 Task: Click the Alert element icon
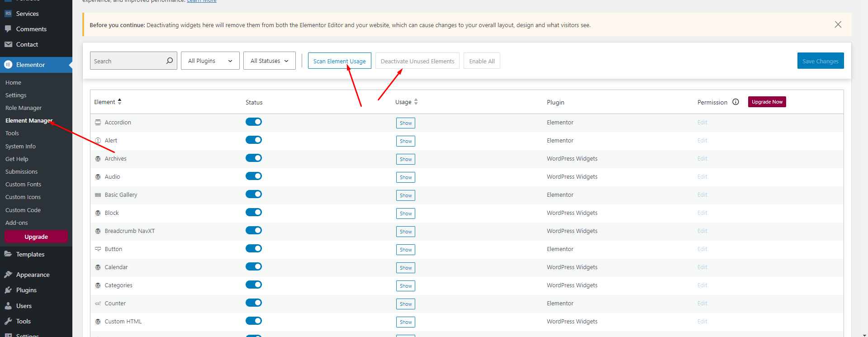[98, 140]
